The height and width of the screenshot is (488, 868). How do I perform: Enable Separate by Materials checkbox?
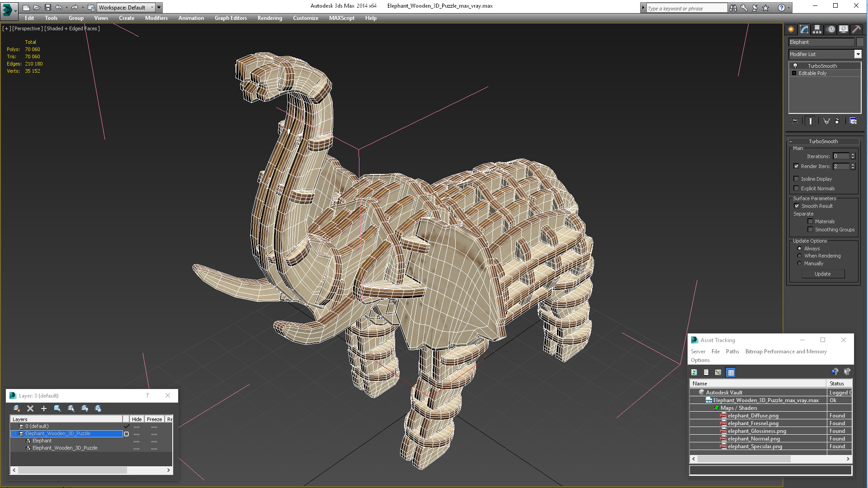[811, 221]
